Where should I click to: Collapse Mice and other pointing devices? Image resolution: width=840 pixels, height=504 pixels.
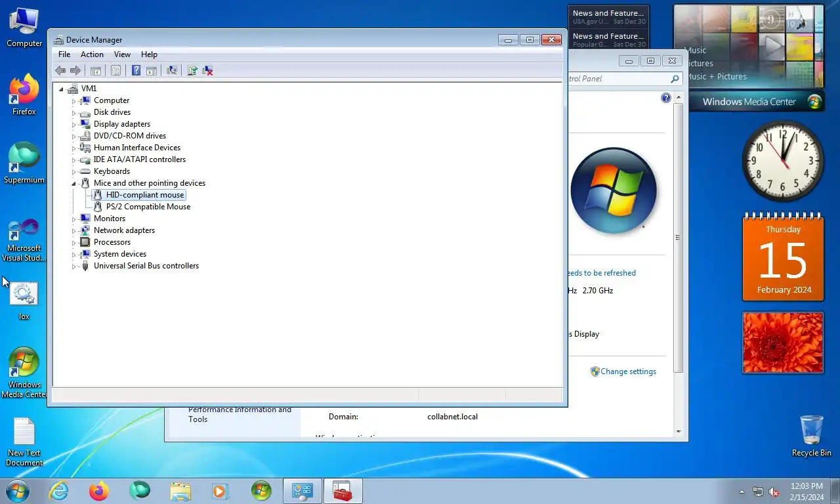(74, 184)
